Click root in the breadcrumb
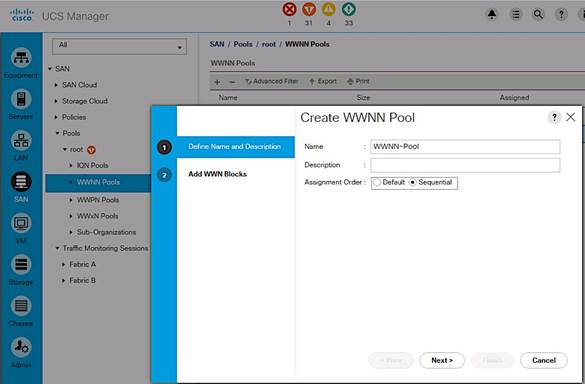The width and height of the screenshot is (585, 384). tap(269, 44)
